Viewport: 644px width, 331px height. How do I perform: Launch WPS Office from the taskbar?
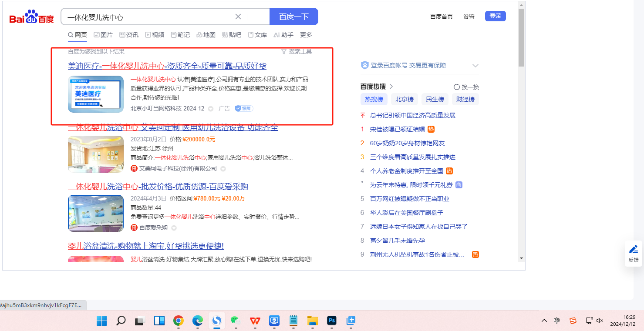click(255, 321)
